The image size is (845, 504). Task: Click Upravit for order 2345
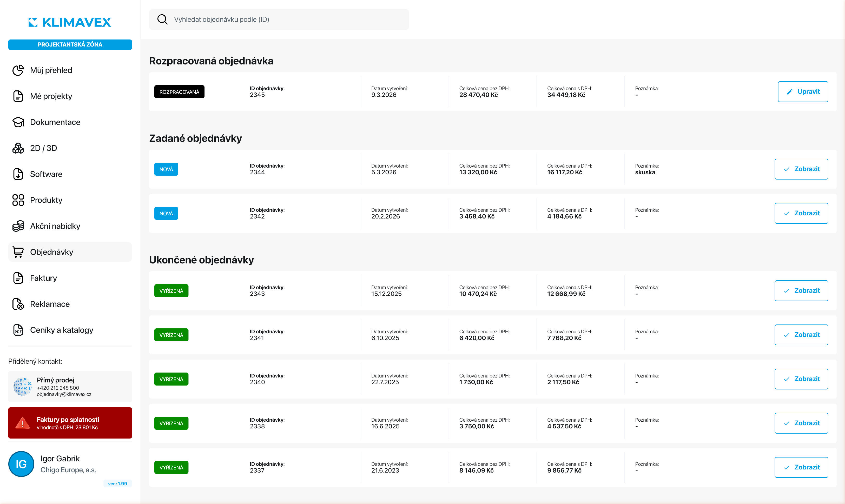click(x=803, y=92)
